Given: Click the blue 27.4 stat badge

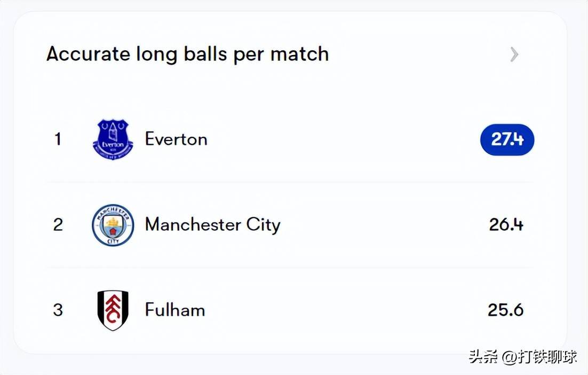Looking at the screenshot, I should click(x=507, y=139).
